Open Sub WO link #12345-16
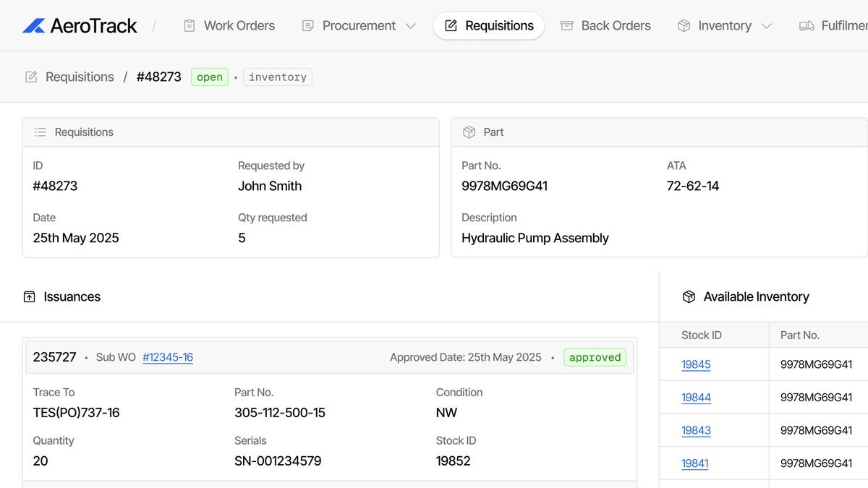Screen dimensions: 868x488 click(x=168, y=357)
